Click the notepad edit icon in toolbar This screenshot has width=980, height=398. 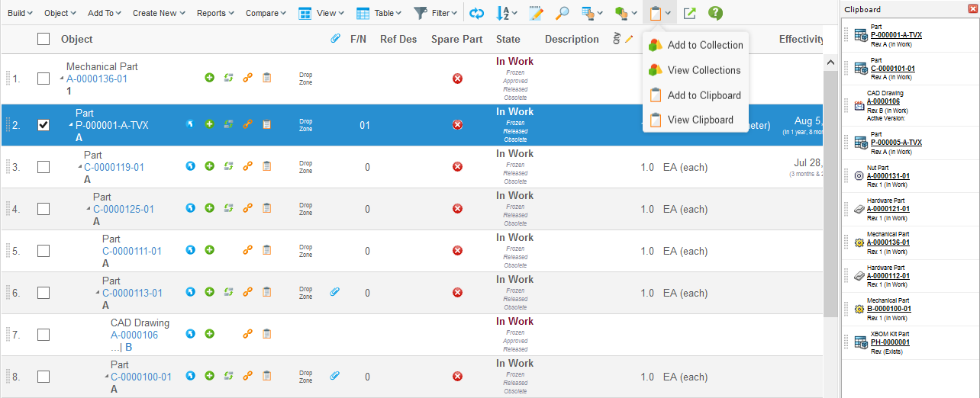point(536,13)
